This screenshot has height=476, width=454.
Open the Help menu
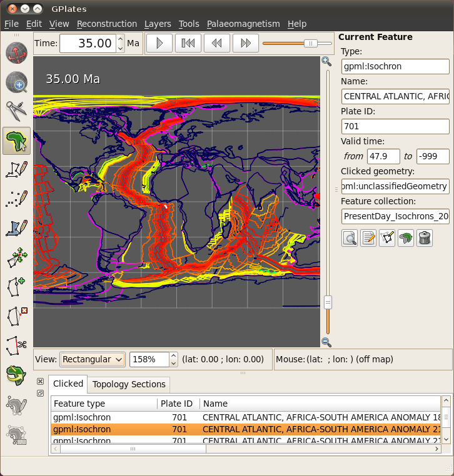click(297, 24)
